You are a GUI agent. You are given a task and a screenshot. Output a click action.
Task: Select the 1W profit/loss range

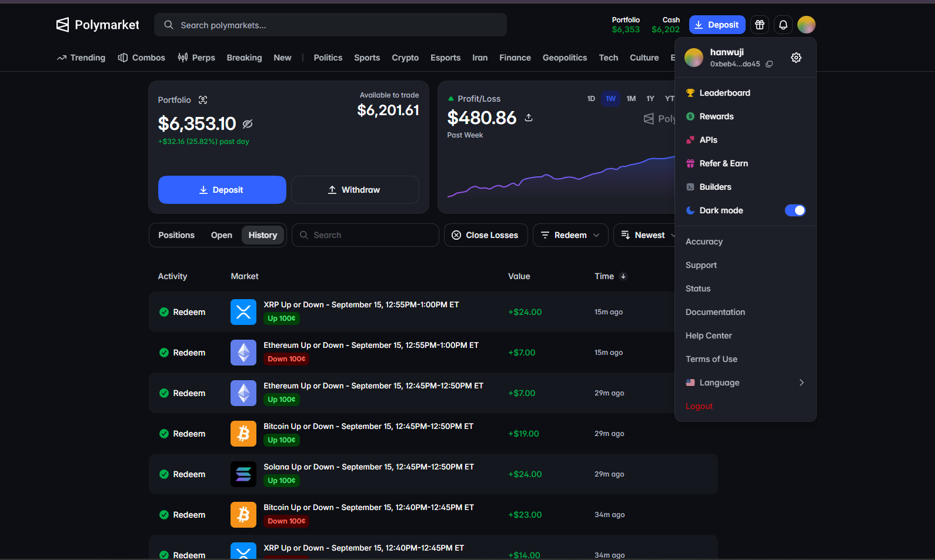coord(611,99)
